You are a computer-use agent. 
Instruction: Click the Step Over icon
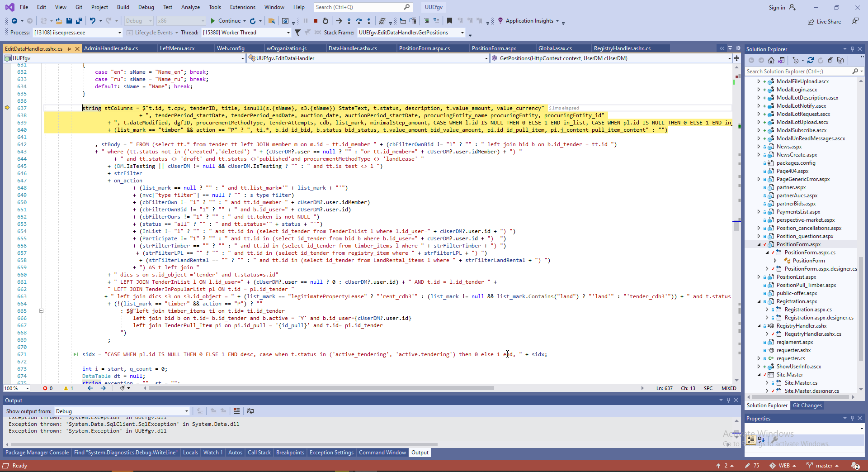point(359,21)
